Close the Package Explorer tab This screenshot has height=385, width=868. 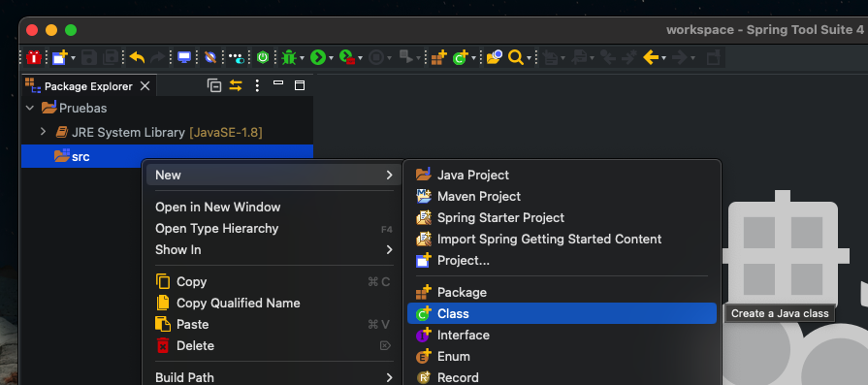145,86
